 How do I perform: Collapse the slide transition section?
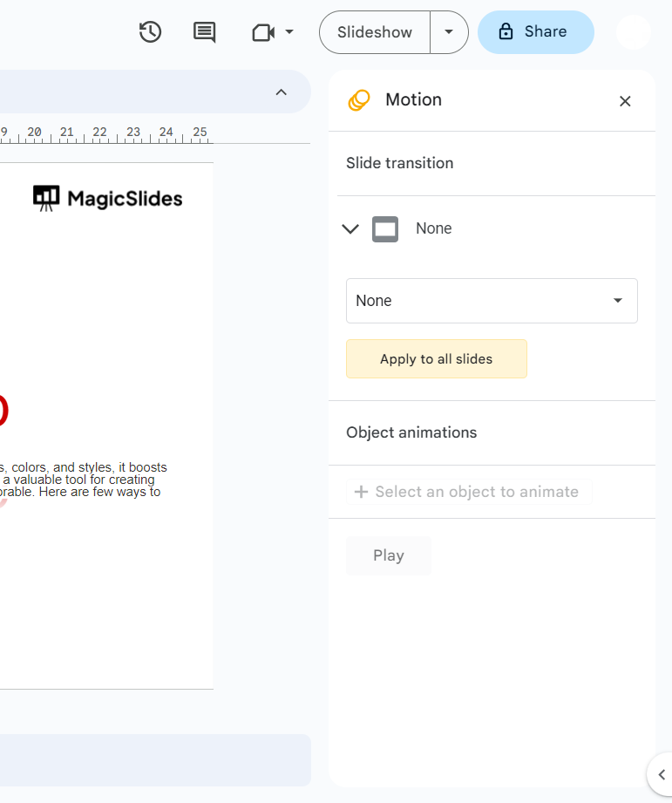point(350,228)
